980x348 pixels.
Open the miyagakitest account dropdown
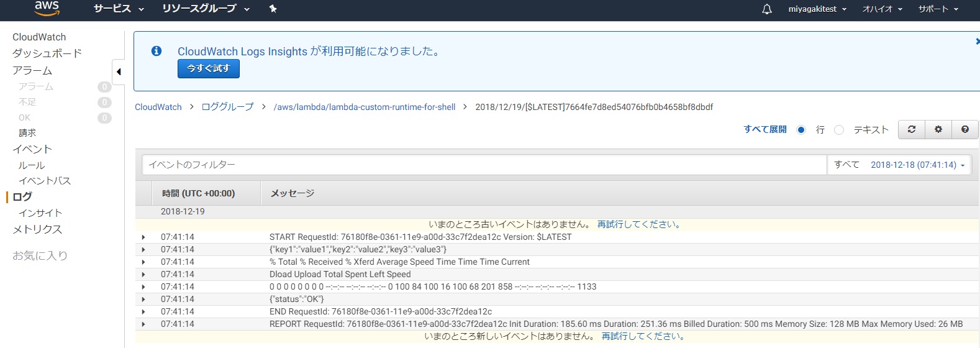[x=817, y=9]
